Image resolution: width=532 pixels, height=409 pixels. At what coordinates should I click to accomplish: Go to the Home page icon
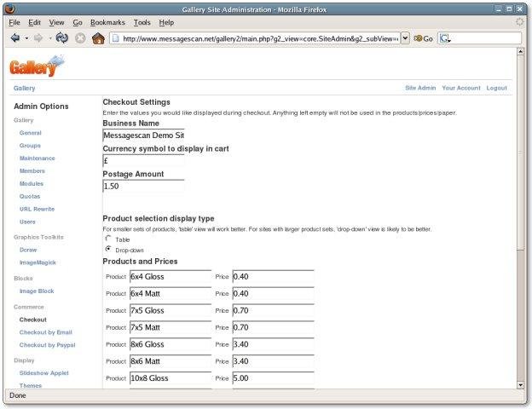pos(98,38)
